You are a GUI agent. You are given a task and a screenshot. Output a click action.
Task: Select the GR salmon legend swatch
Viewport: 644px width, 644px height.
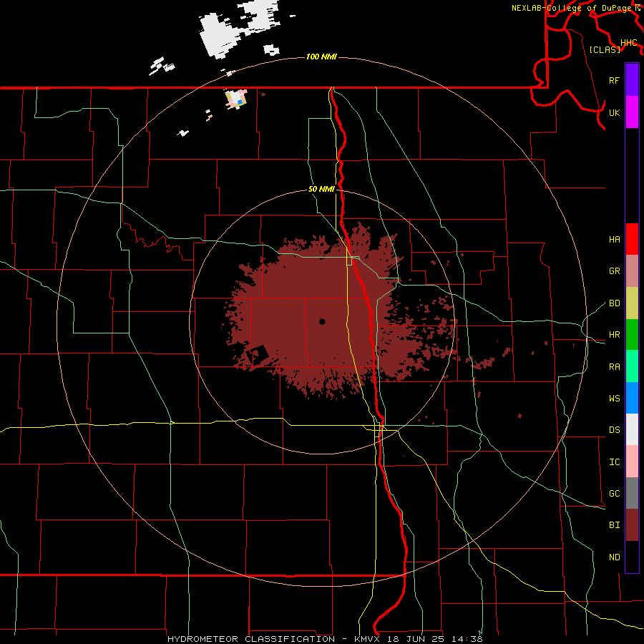click(632, 270)
